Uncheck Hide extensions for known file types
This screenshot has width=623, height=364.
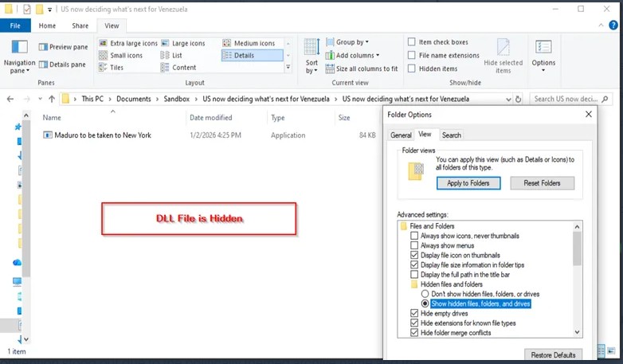pos(414,323)
